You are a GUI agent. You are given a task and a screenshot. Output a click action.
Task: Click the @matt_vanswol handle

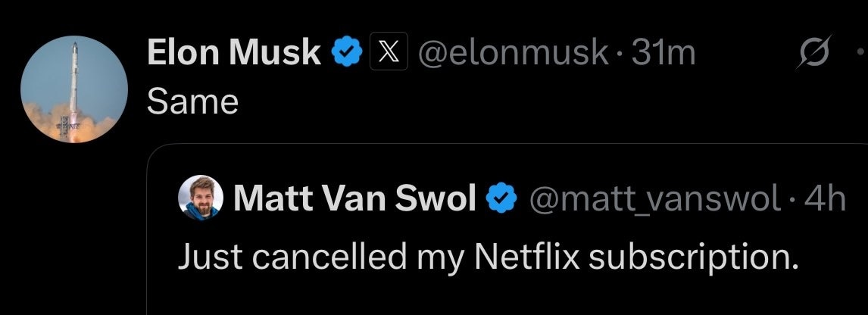pos(654,199)
